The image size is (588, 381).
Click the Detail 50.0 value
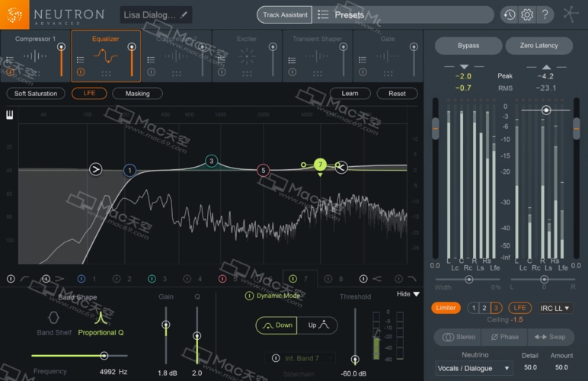tap(530, 367)
